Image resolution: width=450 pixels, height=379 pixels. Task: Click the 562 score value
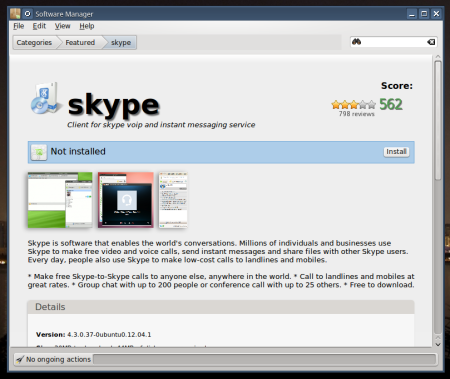[x=391, y=104]
